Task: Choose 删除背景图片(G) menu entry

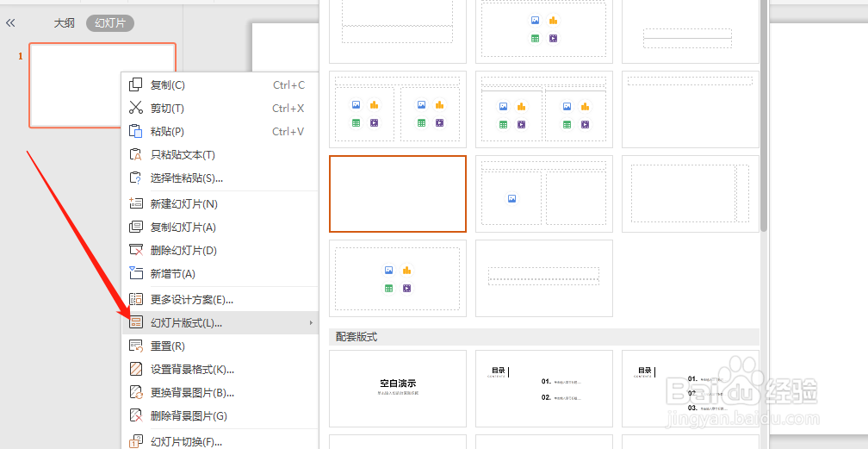Action: (220, 415)
